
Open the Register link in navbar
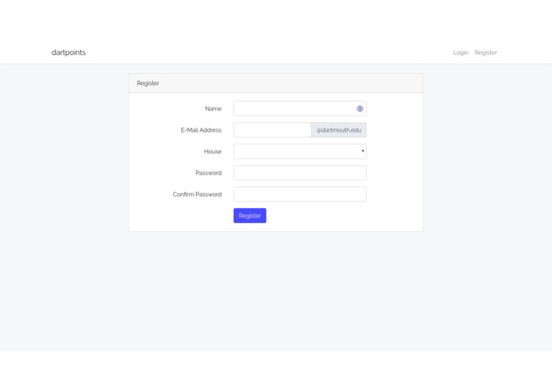pyautogui.click(x=485, y=52)
